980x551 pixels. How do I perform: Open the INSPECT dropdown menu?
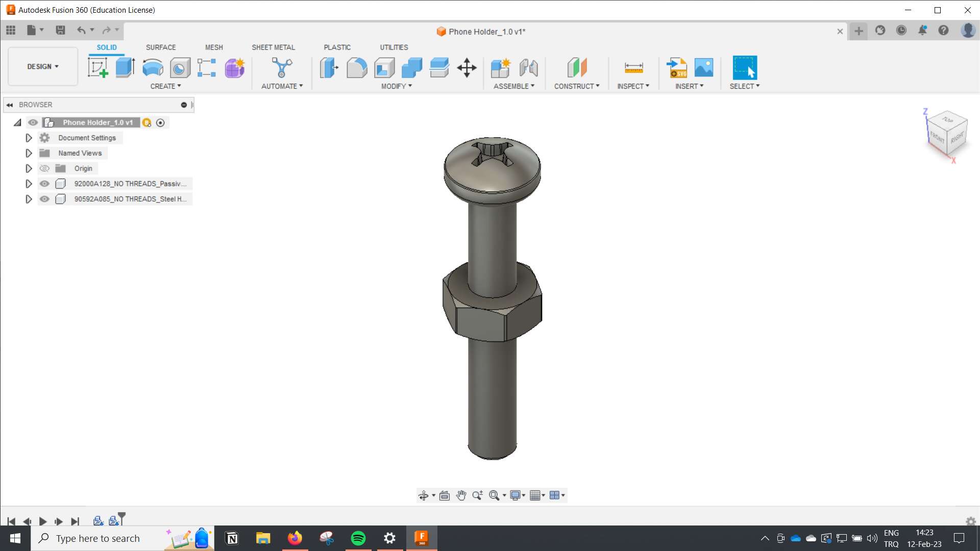point(633,86)
